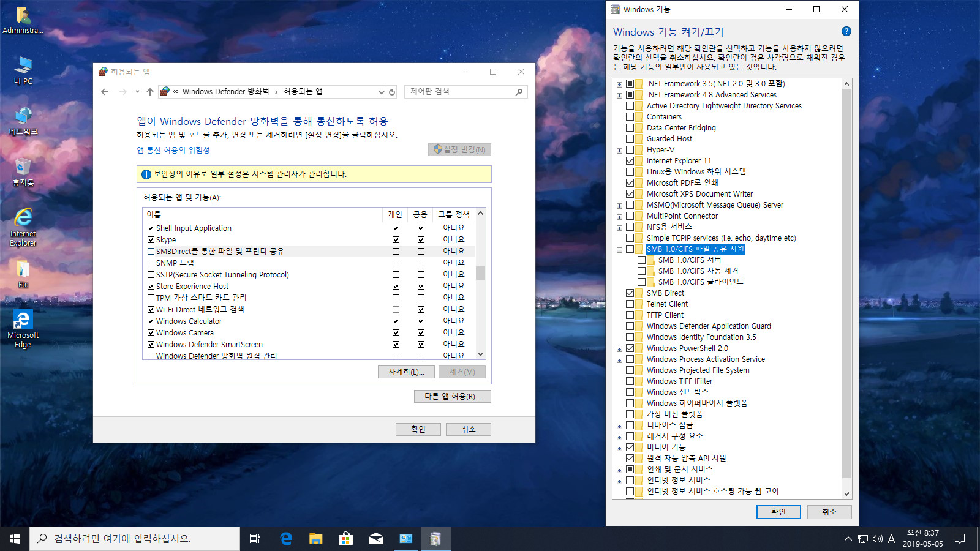980x551 pixels.
Task: Toggle Windows Calculator checkbox
Action: click(151, 321)
